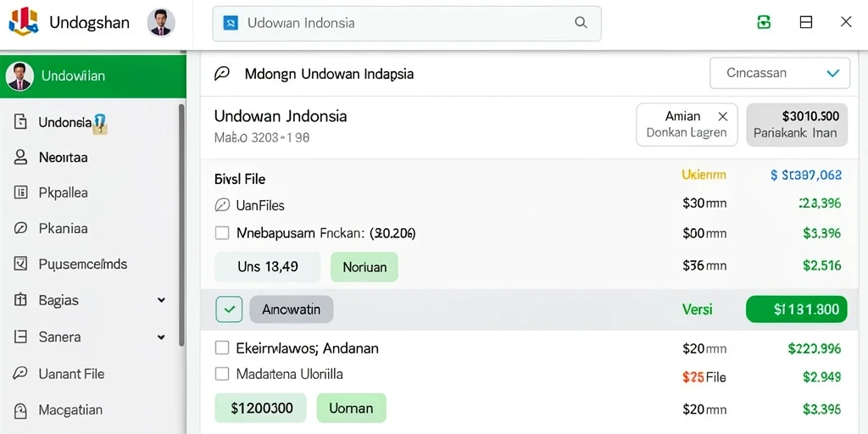Click the Versi label
Image resolution: width=868 pixels, height=434 pixels.
pos(698,309)
